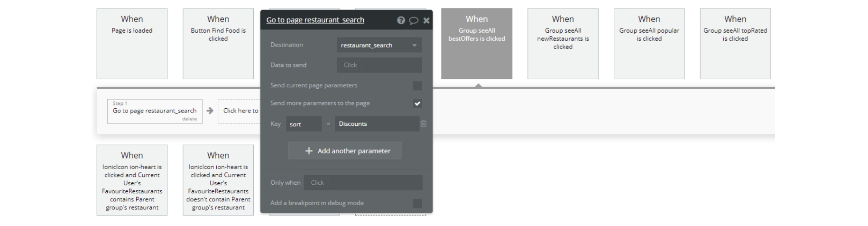The height and width of the screenshot is (226, 868).
Task: Open the Destination dropdown restaurant_search
Action: tap(379, 45)
